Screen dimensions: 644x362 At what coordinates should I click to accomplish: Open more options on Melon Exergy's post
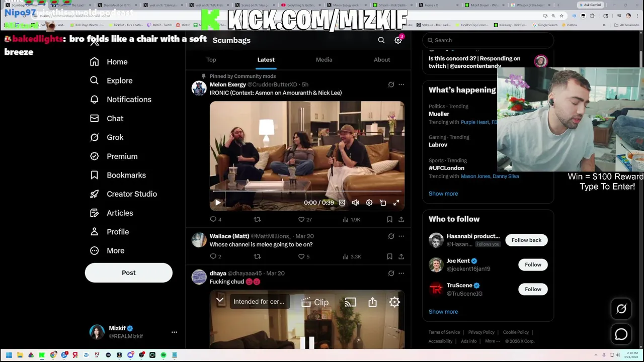[401, 84]
